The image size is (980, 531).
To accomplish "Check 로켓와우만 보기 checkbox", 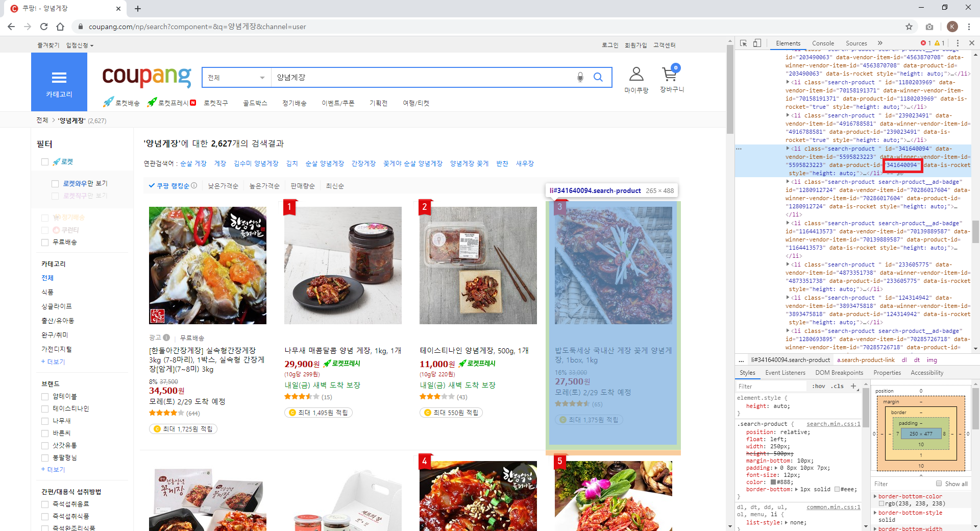I will (55, 183).
